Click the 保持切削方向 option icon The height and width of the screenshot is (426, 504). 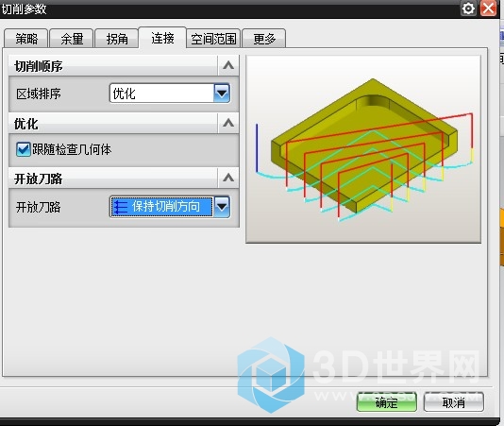point(121,207)
